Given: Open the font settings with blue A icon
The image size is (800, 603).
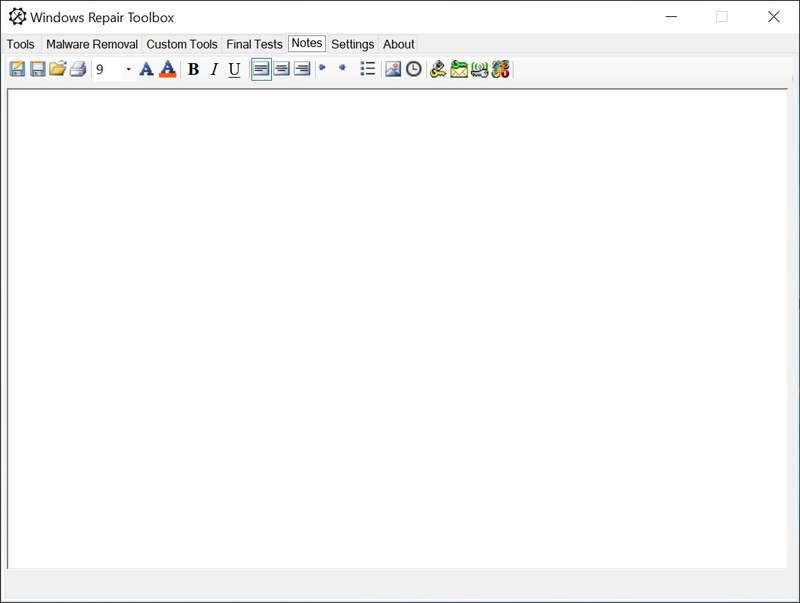Looking at the screenshot, I should pyautogui.click(x=146, y=69).
